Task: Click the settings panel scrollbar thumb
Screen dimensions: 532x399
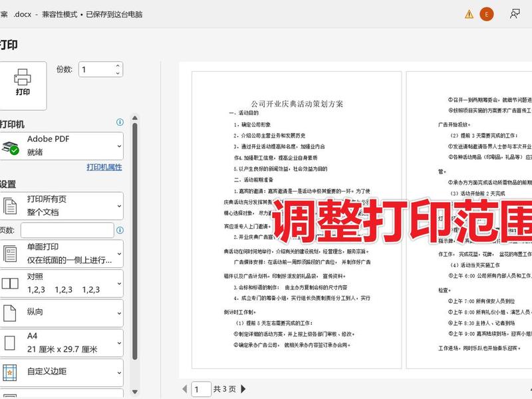Action: coord(135,241)
